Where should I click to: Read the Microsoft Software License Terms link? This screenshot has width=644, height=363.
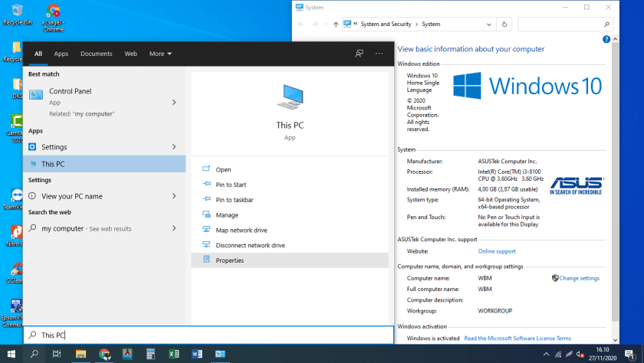(x=517, y=338)
